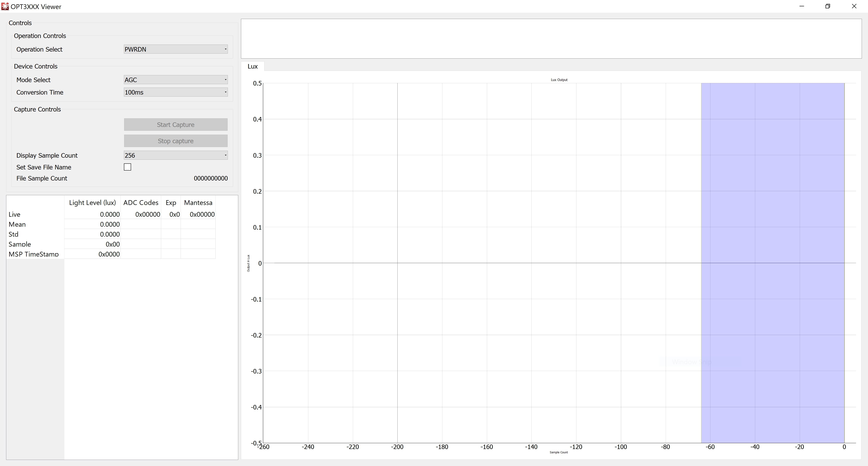Click the ADC Codes column header
Image resolution: width=868 pixels, height=466 pixels.
tap(141, 203)
